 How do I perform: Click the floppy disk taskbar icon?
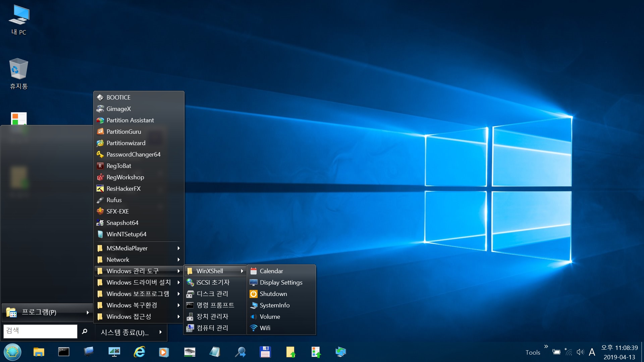point(265,352)
